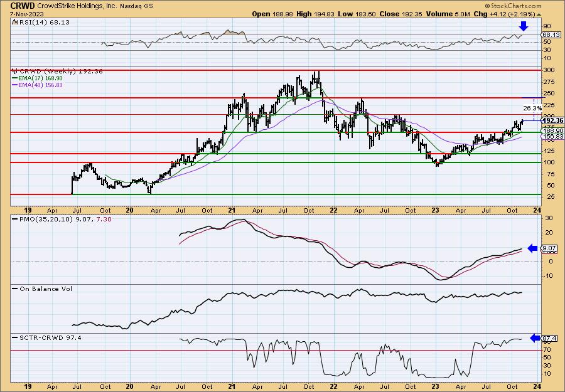Click the 9.07 value tag on PMO axis

click(549, 248)
